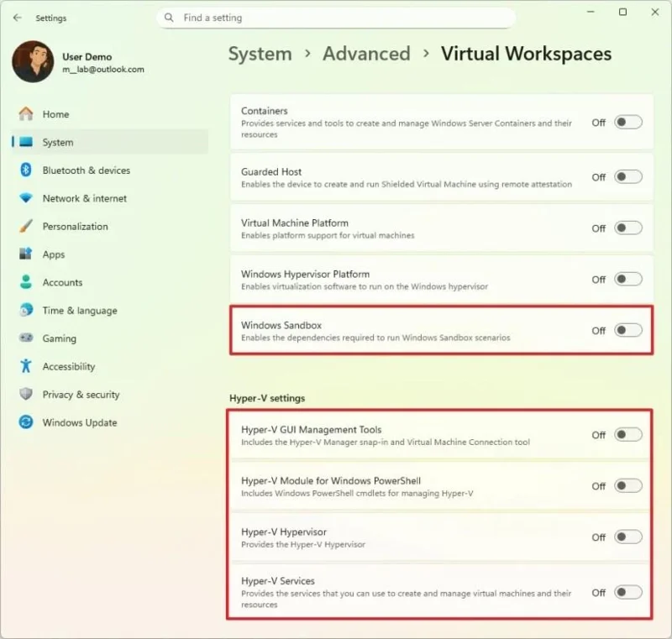Click the Hyper-V Services title text

278,581
